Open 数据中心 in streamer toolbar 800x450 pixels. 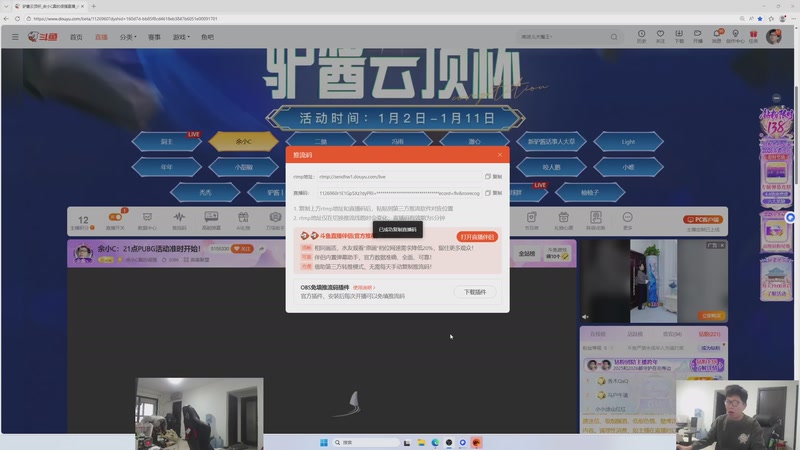147,221
